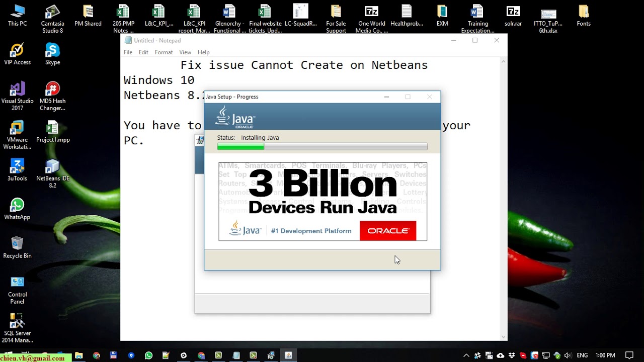Open Notepad File menu
The height and width of the screenshot is (362, 644).
[128, 52]
